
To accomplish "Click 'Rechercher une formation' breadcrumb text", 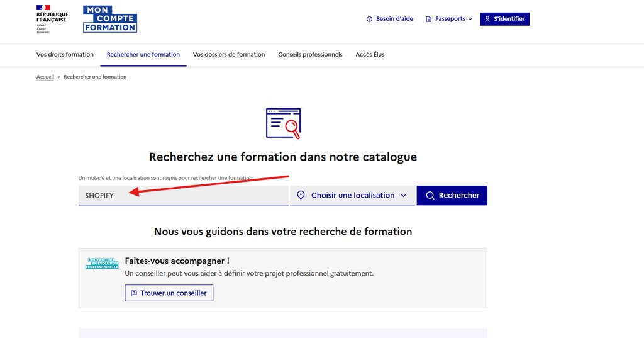I will tap(95, 77).
